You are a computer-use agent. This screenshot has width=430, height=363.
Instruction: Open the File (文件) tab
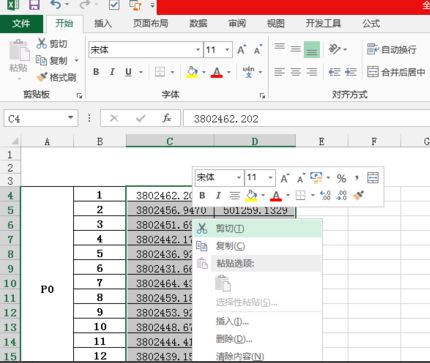[21, 23]
